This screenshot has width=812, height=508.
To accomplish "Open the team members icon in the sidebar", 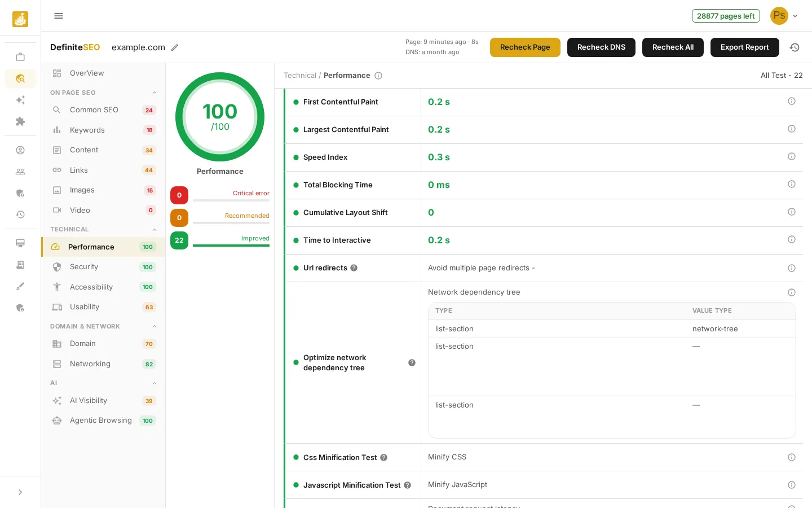I will point(20,172).
